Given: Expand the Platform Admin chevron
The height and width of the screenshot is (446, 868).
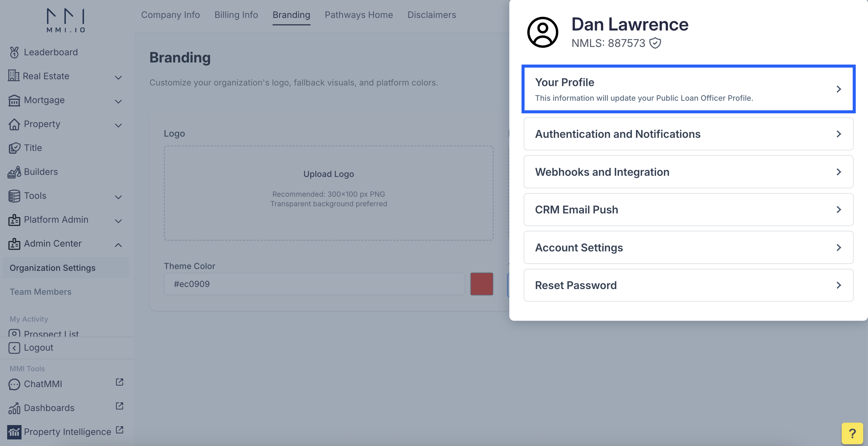Looking at the screenshot, I should (x=118, y=221).
